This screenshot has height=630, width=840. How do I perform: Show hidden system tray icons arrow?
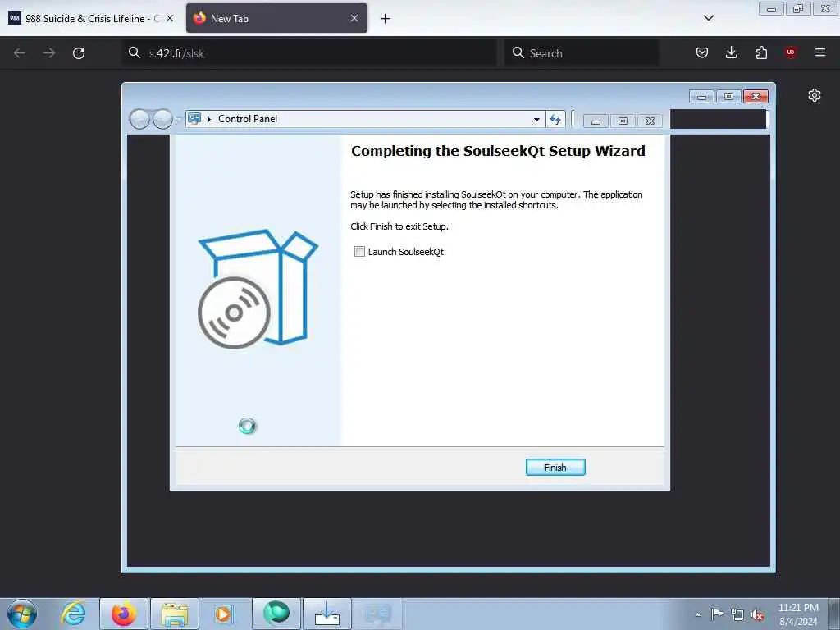pos(697,614)
